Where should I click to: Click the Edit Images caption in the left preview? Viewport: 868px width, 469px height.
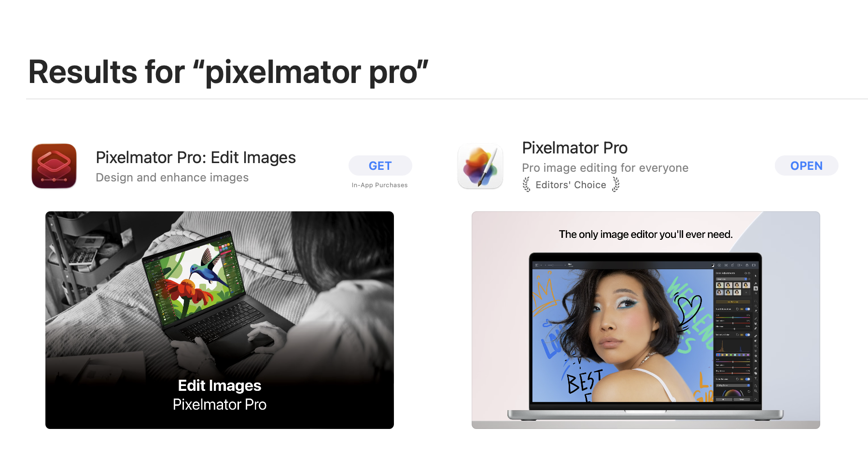[x=220, y=386]
